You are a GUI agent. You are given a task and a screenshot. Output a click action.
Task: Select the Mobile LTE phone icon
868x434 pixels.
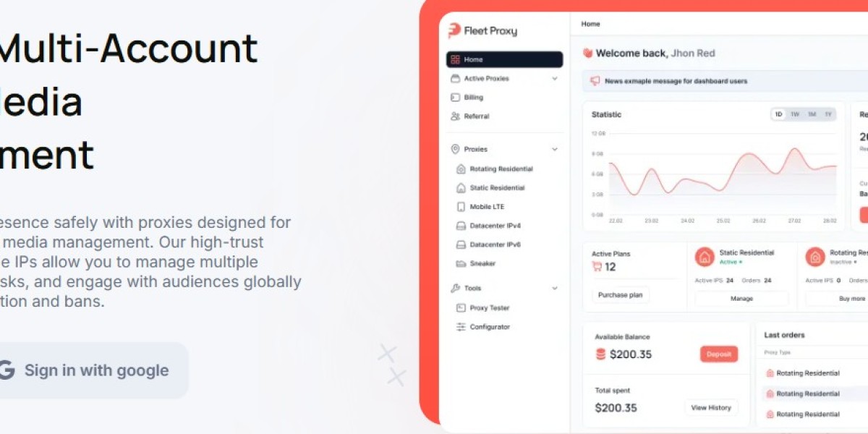(x=461, y=207)
